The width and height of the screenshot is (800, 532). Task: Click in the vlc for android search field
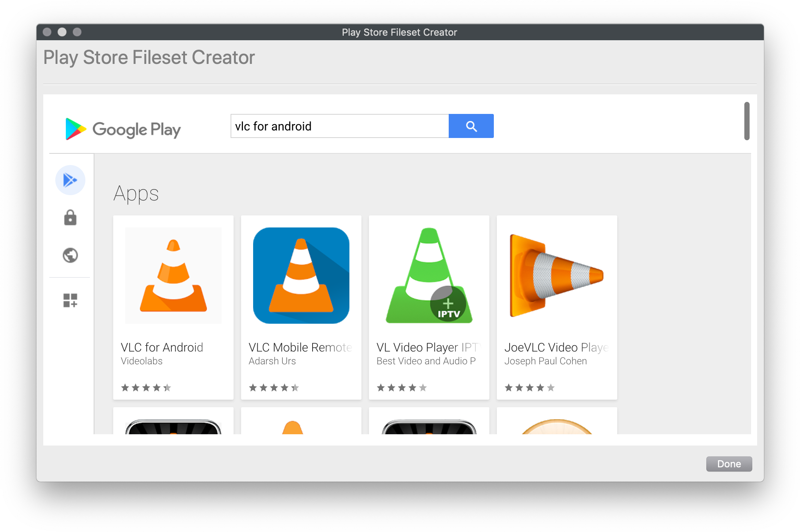click(340, 126)
